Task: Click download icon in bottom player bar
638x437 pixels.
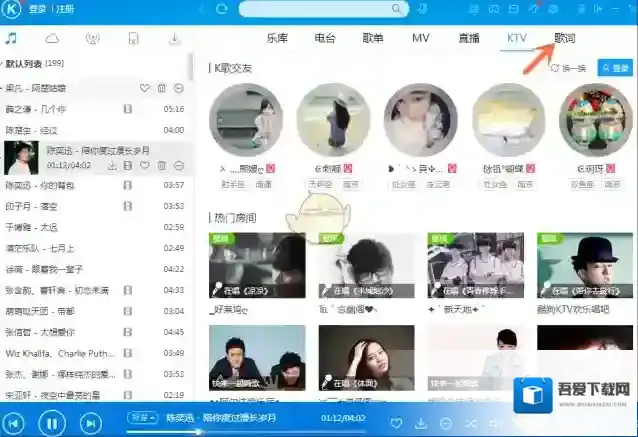Action: [421, 424]
